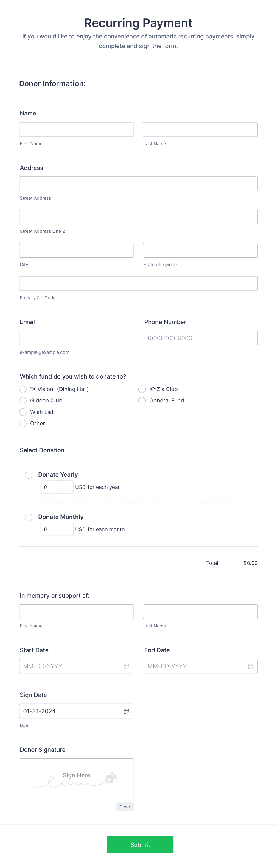Click the Phone Number input field
277x868 pixels.
(200, 338)
